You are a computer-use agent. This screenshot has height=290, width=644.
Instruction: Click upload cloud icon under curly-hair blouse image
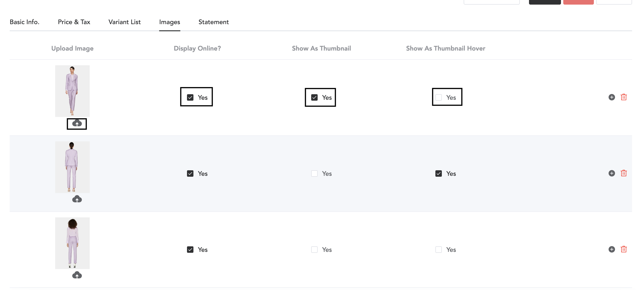coord(77,275)
